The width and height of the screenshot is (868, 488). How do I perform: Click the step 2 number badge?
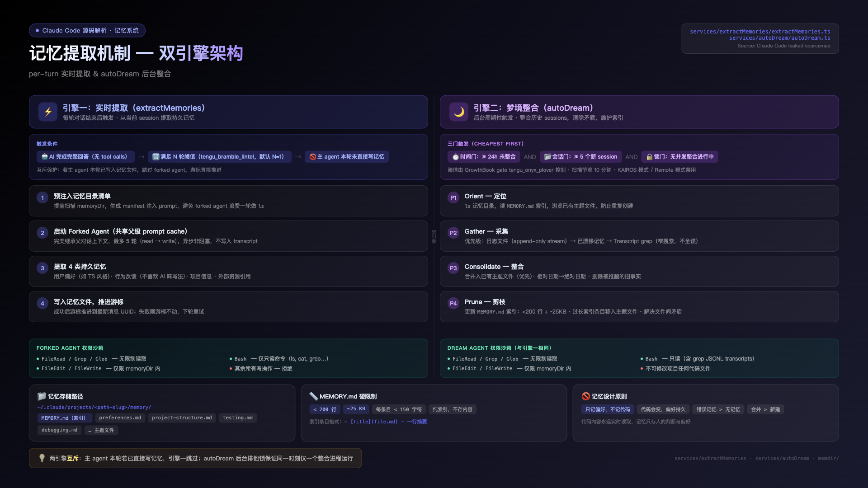point(42,233)
